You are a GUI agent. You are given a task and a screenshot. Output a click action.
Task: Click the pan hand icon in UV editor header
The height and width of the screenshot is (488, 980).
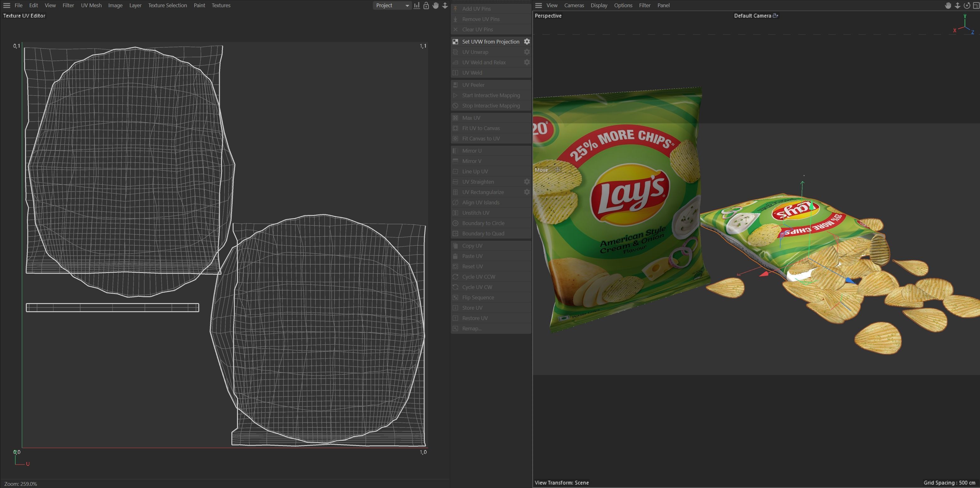[x=435, y=5]
